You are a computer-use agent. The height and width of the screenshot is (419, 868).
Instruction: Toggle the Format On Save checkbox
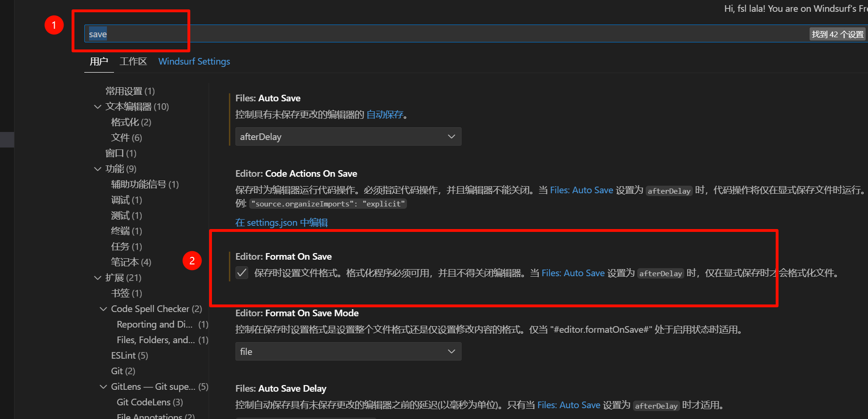(242, 273)
